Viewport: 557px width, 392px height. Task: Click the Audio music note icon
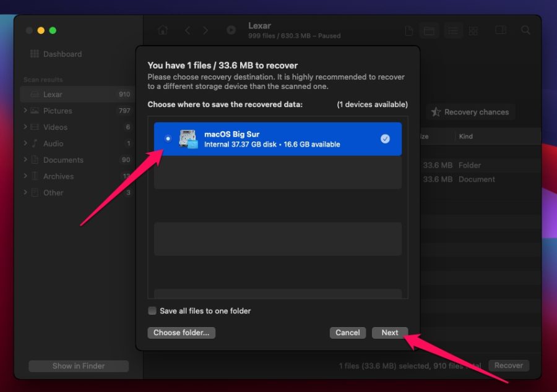tap(35, 143)
